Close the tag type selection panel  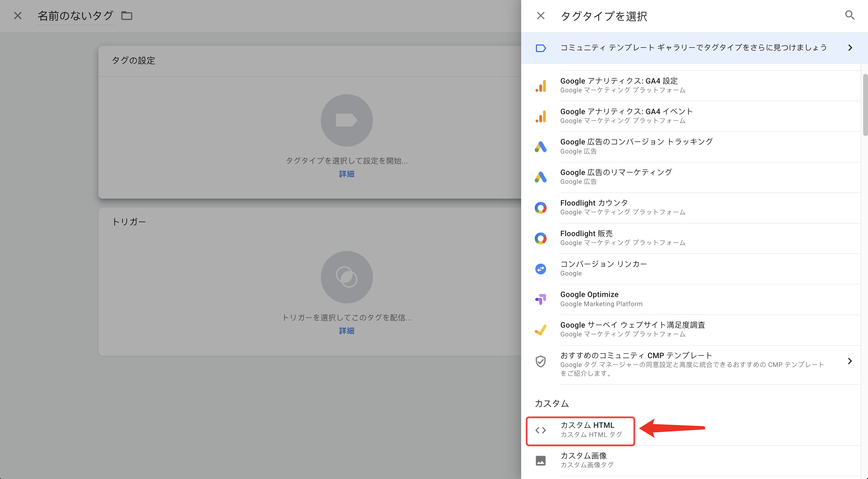pyautogui.click(x=541, y=15)
